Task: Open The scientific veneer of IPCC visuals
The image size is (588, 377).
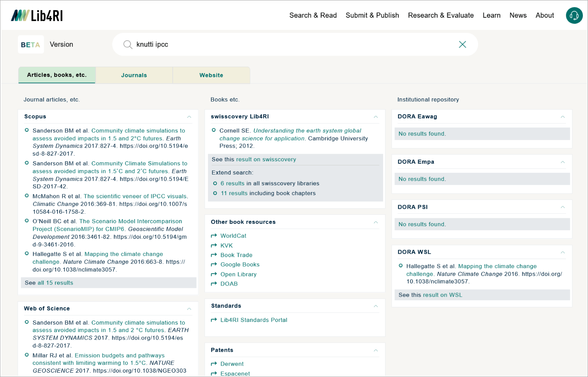Action: (135, 196)
